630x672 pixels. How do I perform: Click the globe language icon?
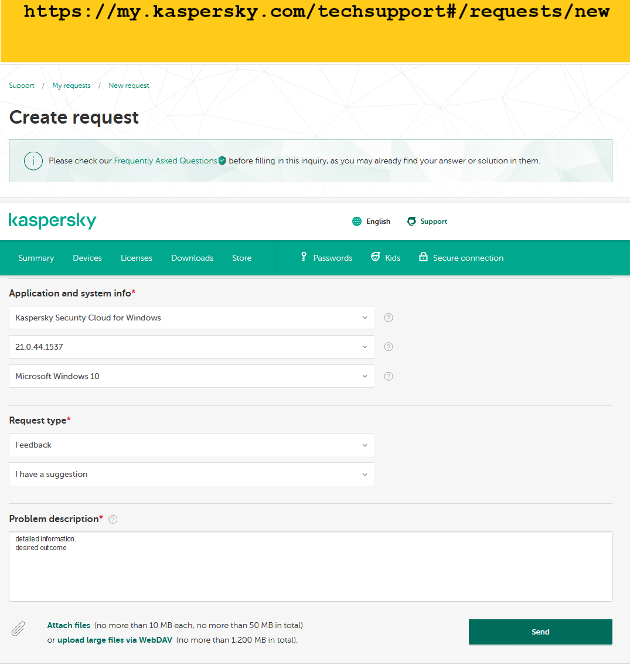pyautogui.click(x=356, y=221)
